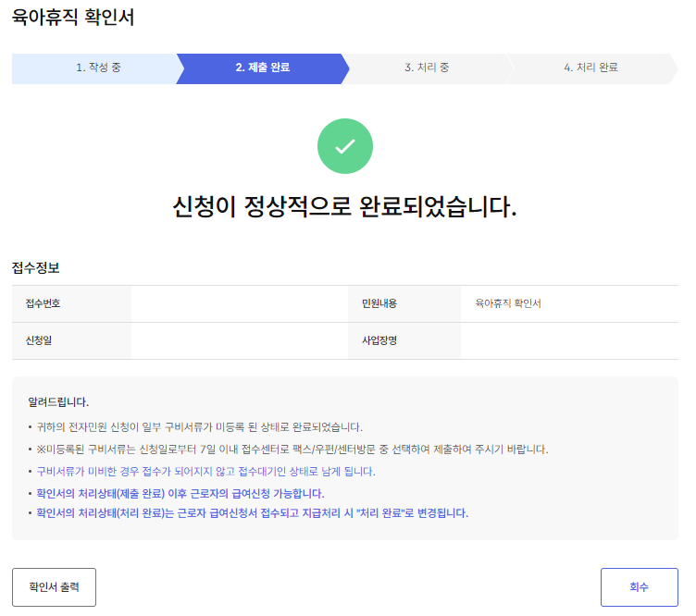Select the '2. 제출 완료' progress step

(x=265, y=69)
